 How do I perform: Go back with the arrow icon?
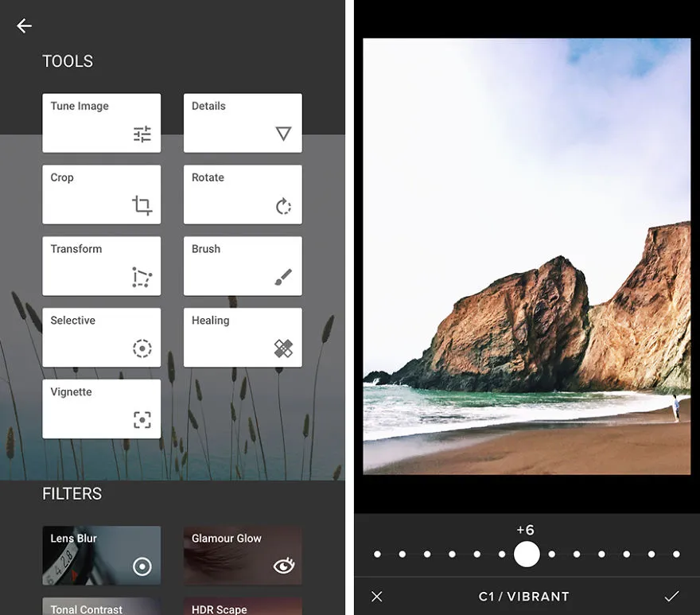click(24, 26)
